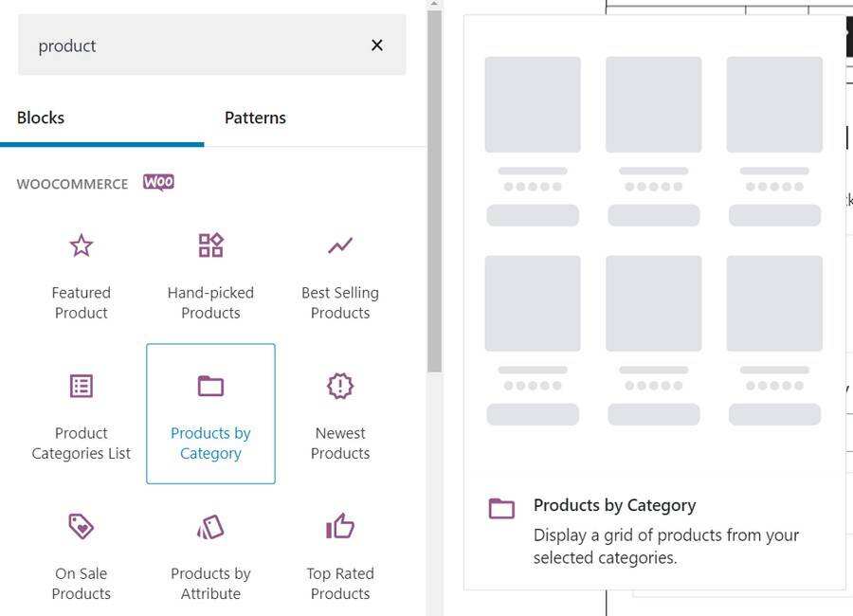Choose the Best Selling Products trend icon

340,245
